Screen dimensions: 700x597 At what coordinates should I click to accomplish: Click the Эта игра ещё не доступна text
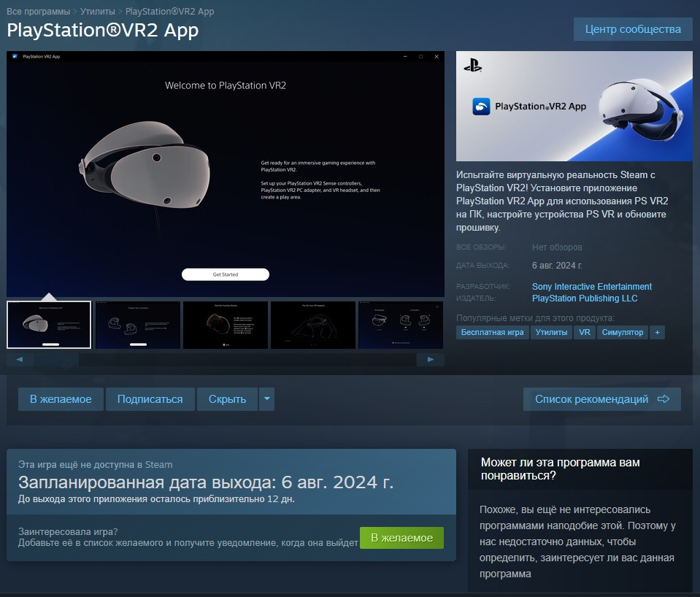tap(95, 465)
